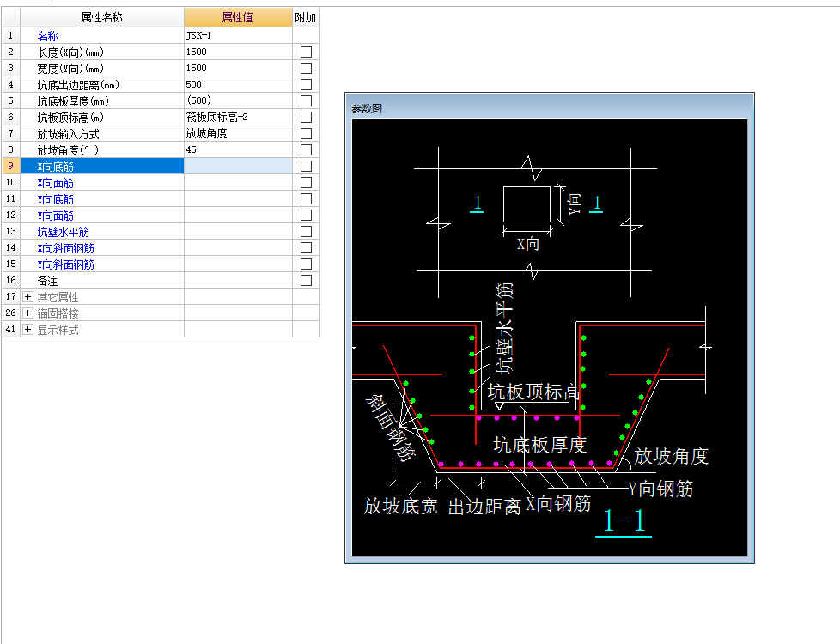Tick the 附加 checkbox for X向面筋
This screenshot has height=644, width=840.
pyautogui.click(x=306, y=183)
